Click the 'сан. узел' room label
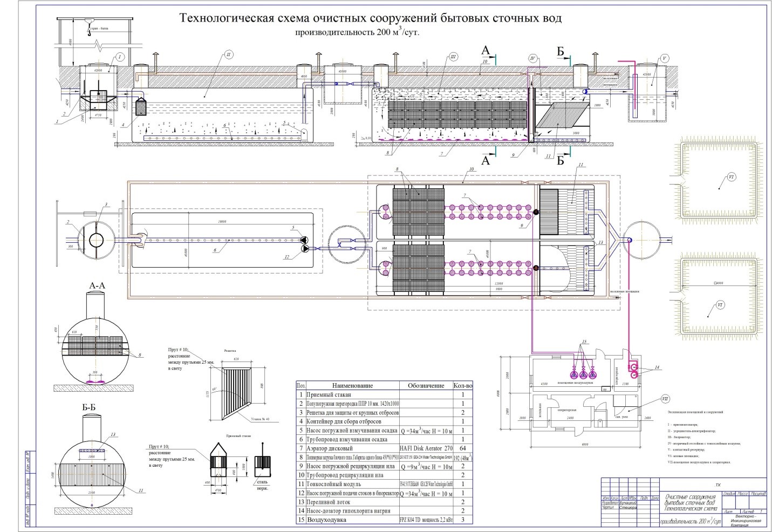Viewport: 772px width, 532px height. click(621, 417)
